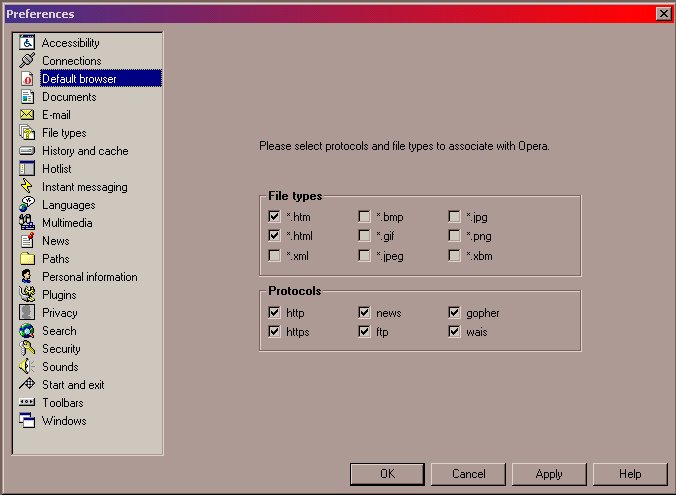
Task: Check the *.png file type
Action: point(454,235)
